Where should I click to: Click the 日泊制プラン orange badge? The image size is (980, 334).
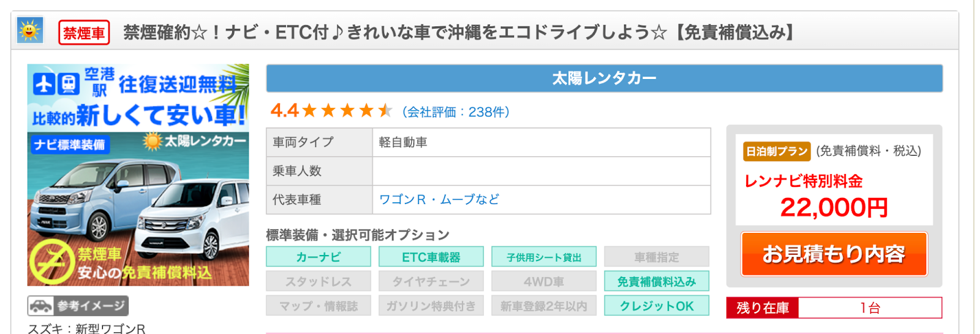(777, 151)
